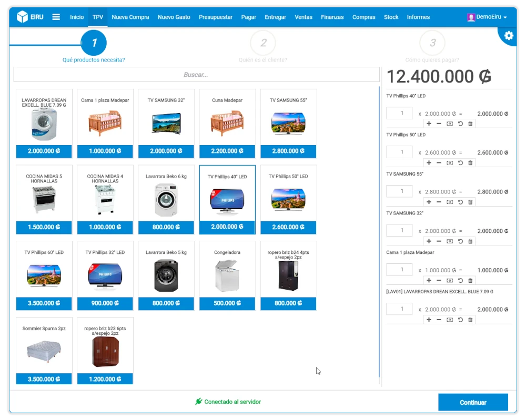
Task: Select ropero briz b23 6pts product card
Action: (105, 351)
